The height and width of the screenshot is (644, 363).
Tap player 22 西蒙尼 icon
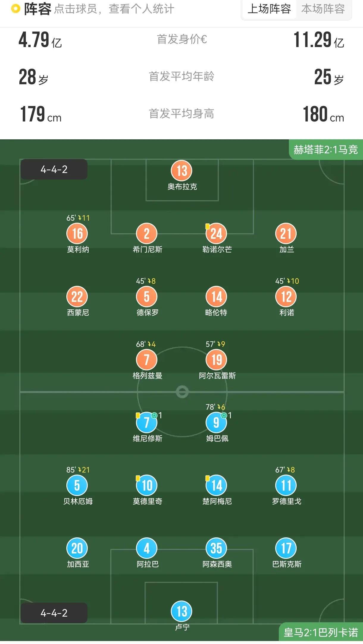(x=77, y=297)
